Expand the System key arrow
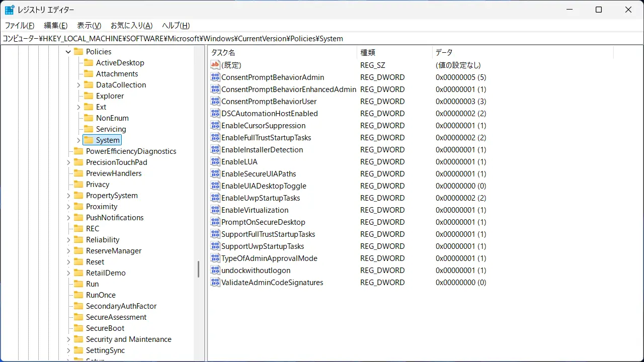 (78, 140)
